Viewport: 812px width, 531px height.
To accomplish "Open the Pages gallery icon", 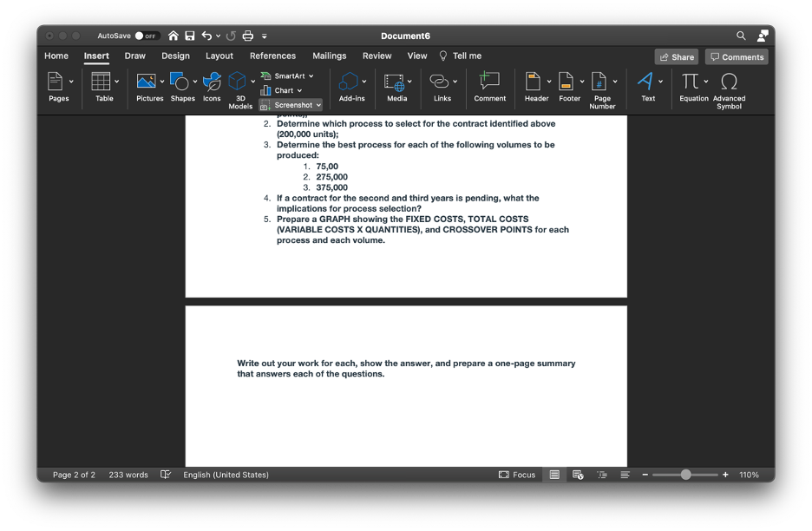I will (x=55, y=82).
